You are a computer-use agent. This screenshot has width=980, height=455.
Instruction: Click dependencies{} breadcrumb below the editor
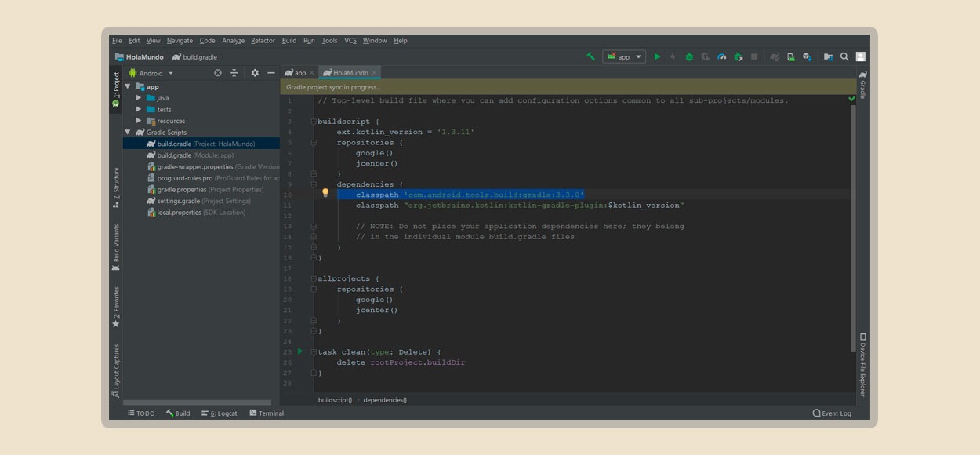coord(385,400)
